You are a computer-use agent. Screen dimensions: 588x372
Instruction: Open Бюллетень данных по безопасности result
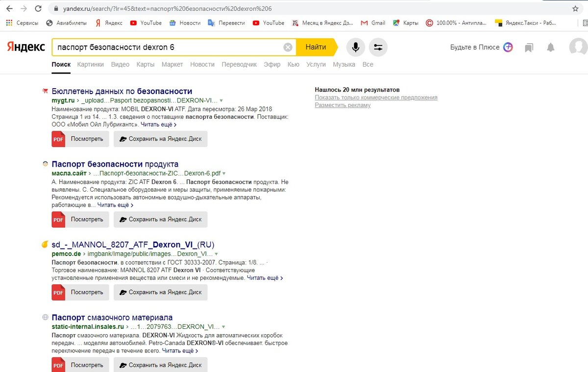[122, 91]
